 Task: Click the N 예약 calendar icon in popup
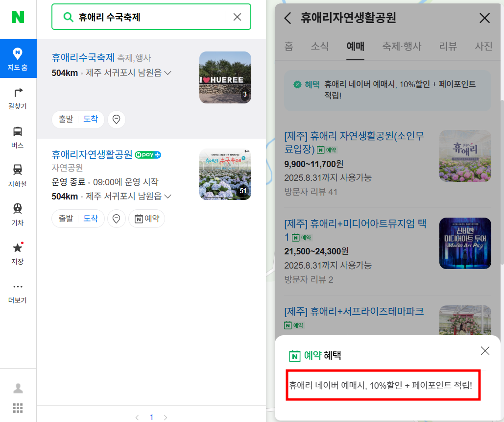(x=295, y=355)
